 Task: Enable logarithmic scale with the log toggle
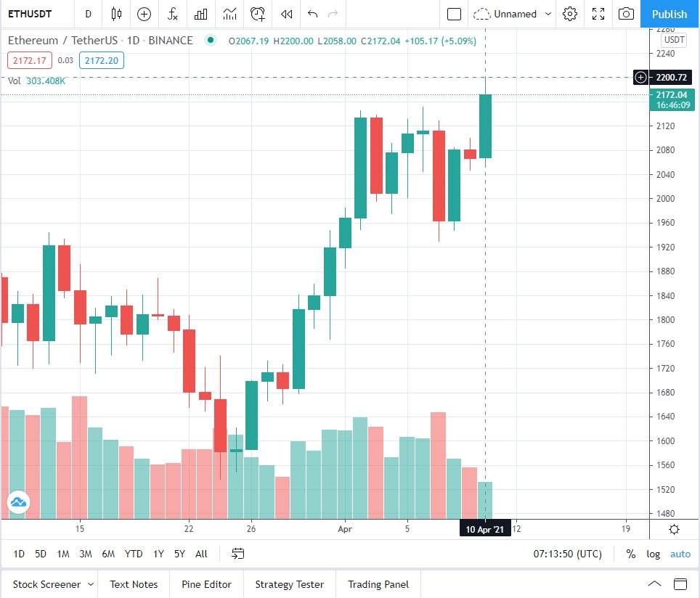(653, 554)
